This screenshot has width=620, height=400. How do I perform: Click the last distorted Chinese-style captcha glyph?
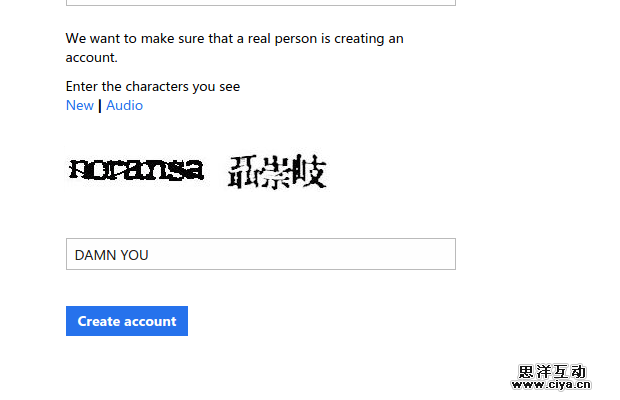(309, 171)
